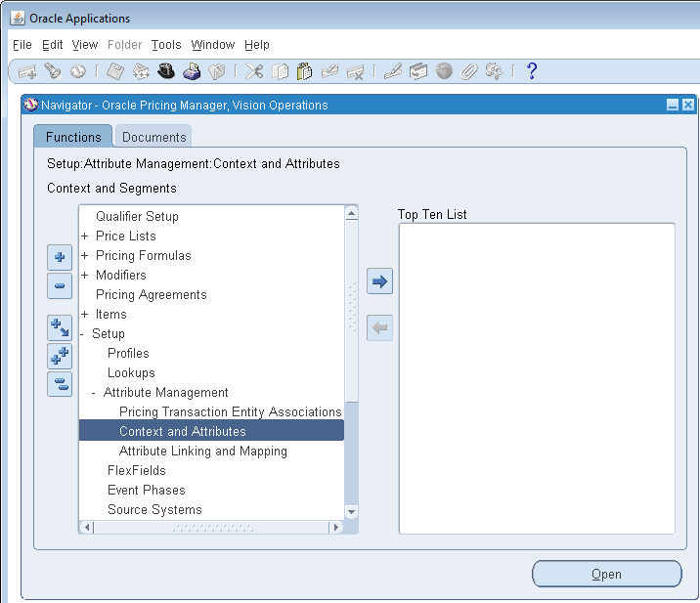Minimize the Navigator window
The image size is (700, 603).
coord(673,105)
